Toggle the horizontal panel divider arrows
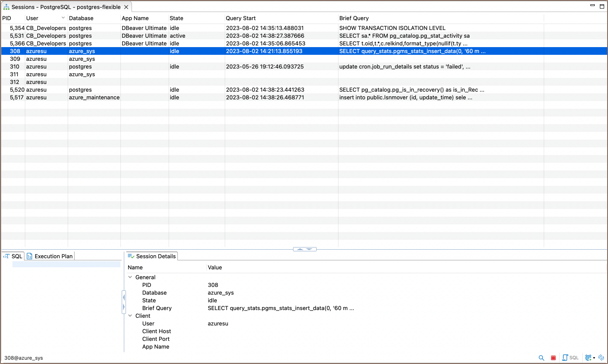 point(305,249)
